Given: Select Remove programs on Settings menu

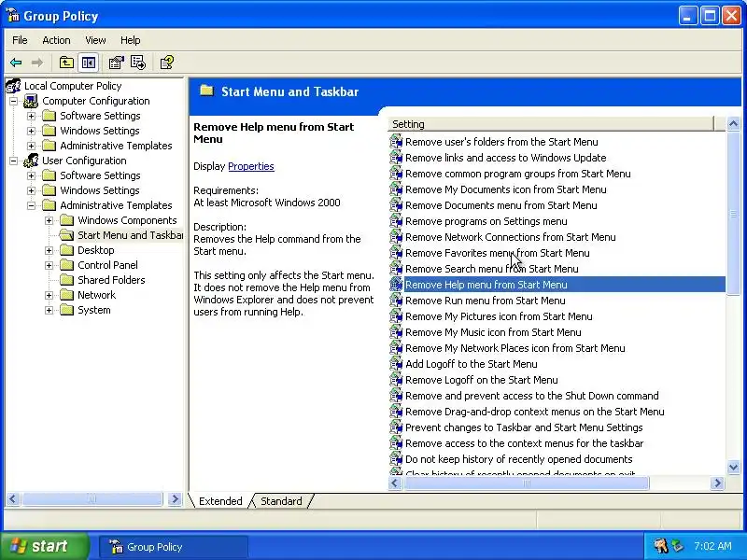Looking at the screenshot, I should (486, 221).
